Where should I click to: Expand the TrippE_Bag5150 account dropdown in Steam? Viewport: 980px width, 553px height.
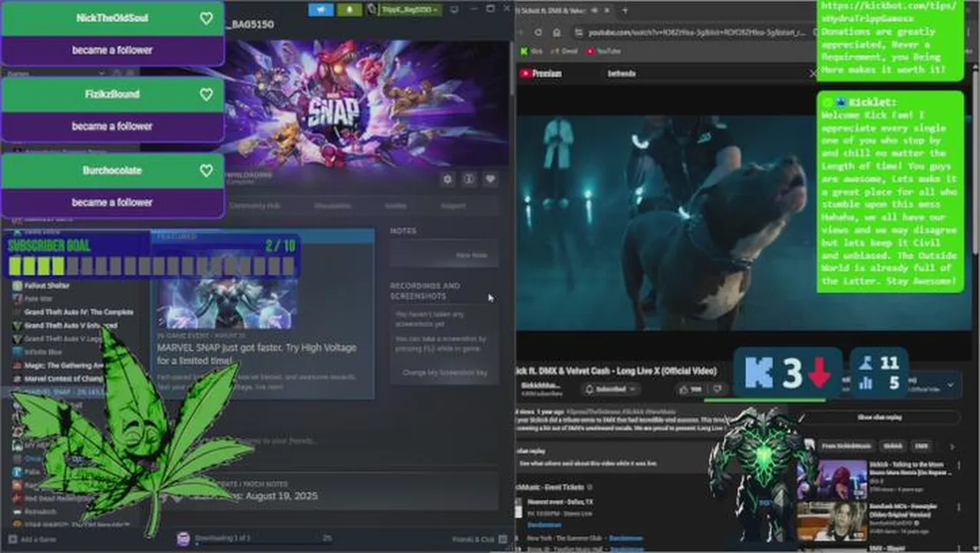[410, 9]
